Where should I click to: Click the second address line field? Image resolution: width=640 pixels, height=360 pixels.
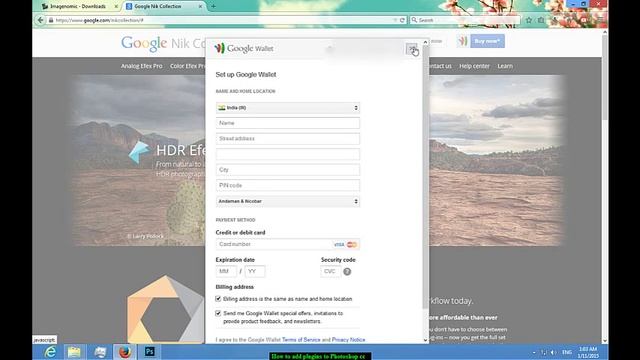pos(288,154)
